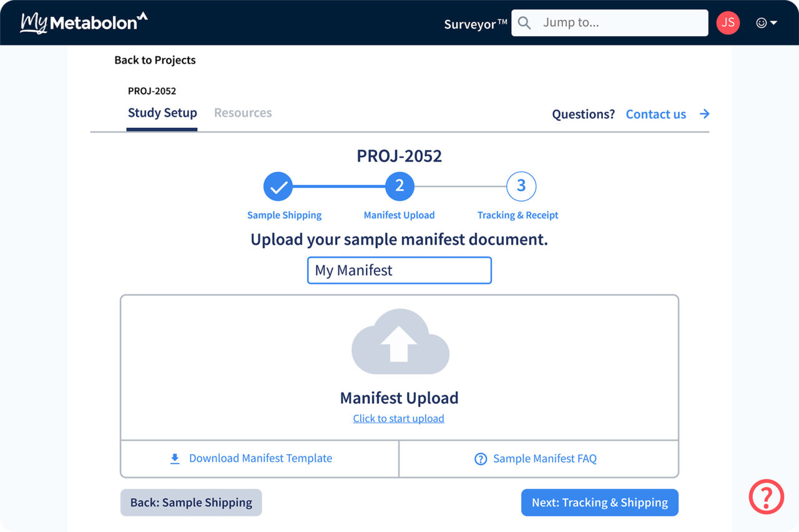The width and height of the screenshot is (799, 532).
Task: Go Back to Projects
Action: tap(155, 60)
